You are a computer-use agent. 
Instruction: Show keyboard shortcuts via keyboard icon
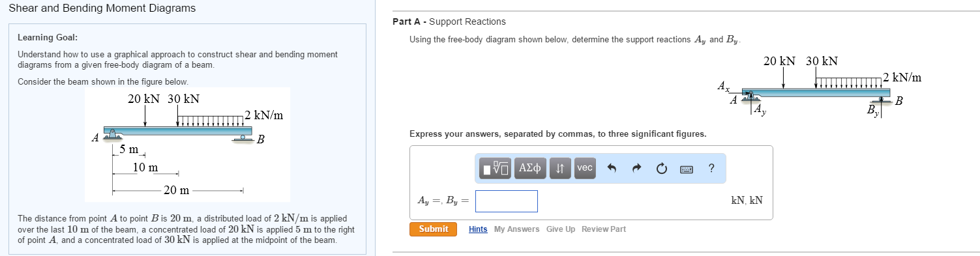click(x=687, y=169)
